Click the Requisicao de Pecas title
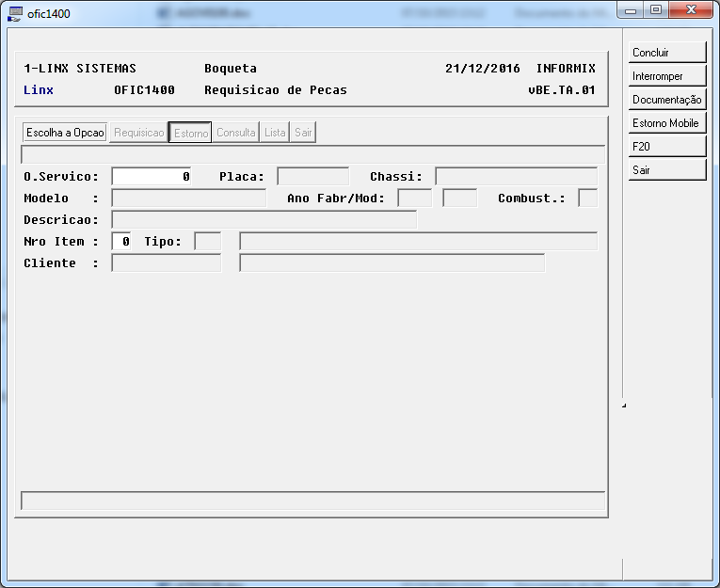720x588 pixels. (276, 90)
